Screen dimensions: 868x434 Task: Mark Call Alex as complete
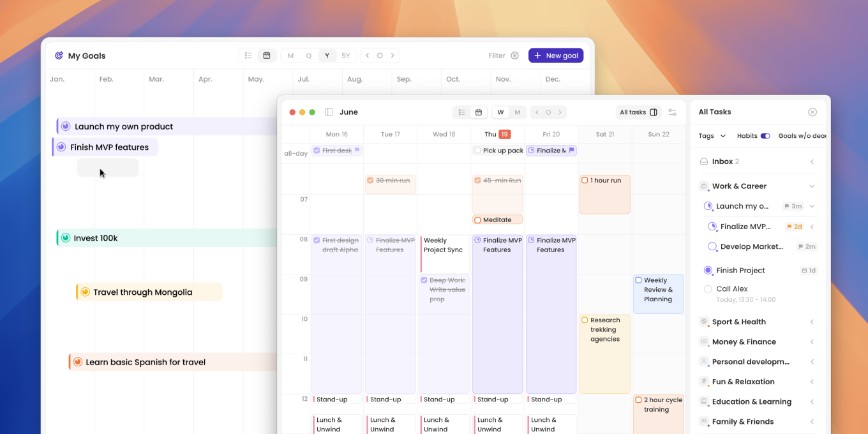[x=708, y=289]
